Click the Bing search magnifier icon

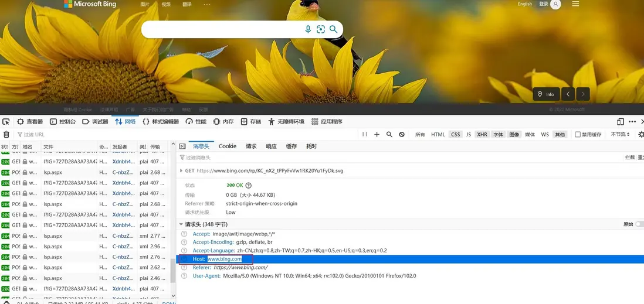click(x=334, y=29)
